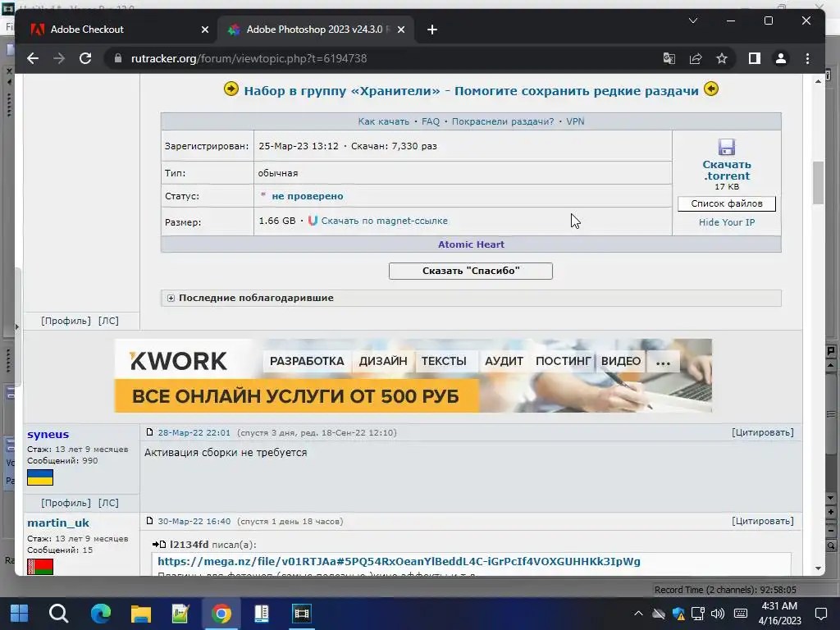Click [Профиль] under syneus post
Image resolution: width=840 pixels, height=630 pixels.
click(66, 503)
